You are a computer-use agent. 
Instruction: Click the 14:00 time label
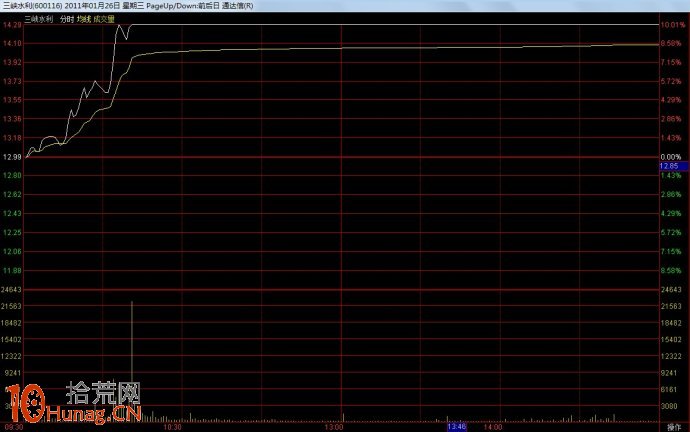coord(492,427)
